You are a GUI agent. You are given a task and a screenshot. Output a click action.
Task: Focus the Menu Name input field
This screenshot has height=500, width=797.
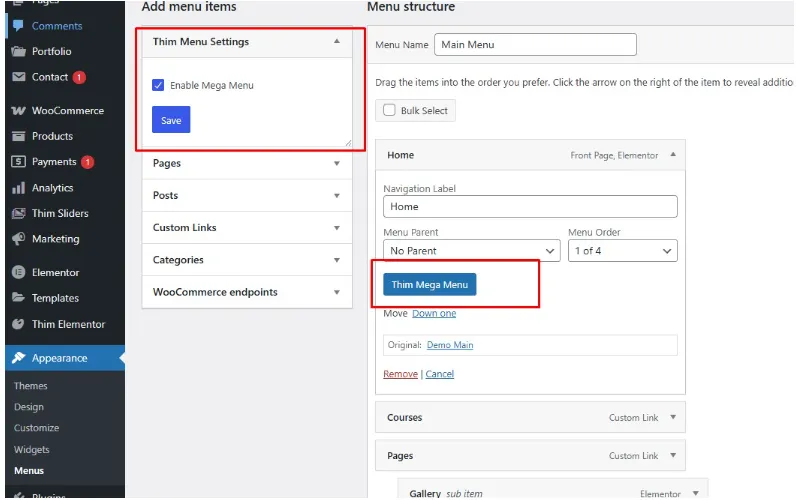pos(535,45)
